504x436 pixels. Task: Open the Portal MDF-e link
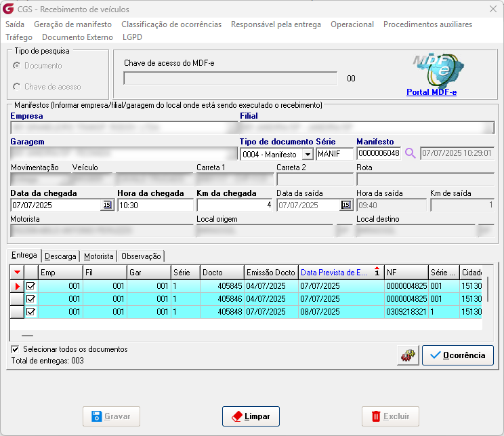[x=432, y=92]
